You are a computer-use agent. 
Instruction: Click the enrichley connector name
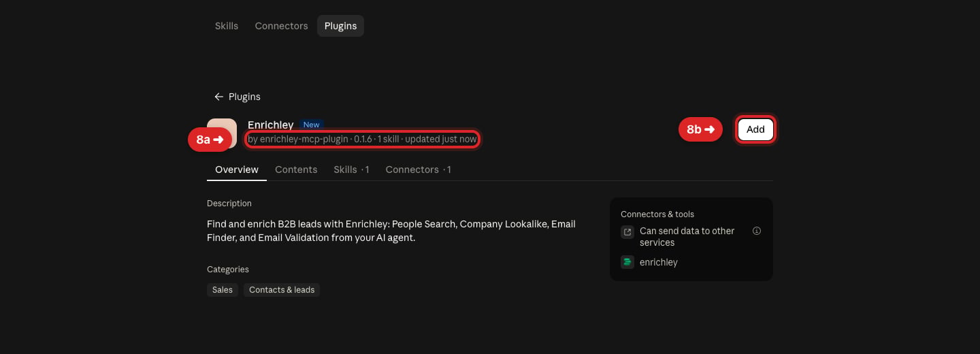[x=659, y=262]
